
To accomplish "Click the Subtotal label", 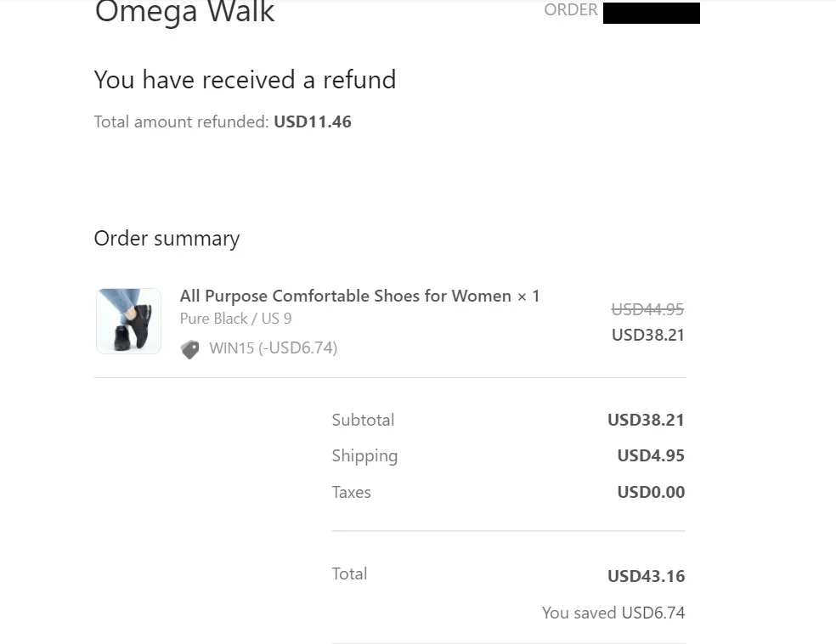I will (x=363, y=420).
